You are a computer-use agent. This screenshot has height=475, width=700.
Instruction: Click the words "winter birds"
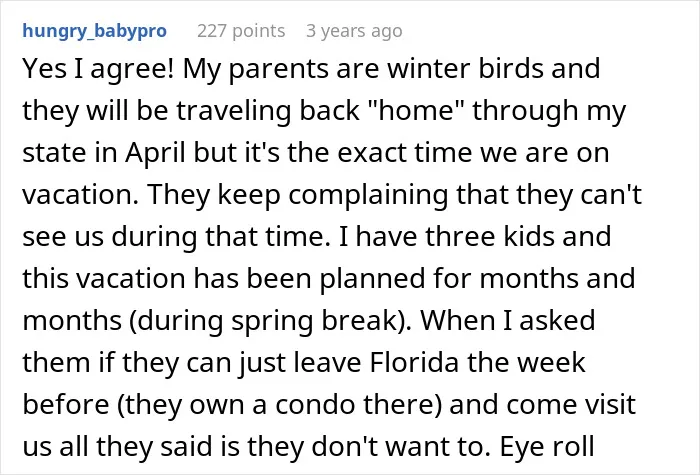[464, 69]
